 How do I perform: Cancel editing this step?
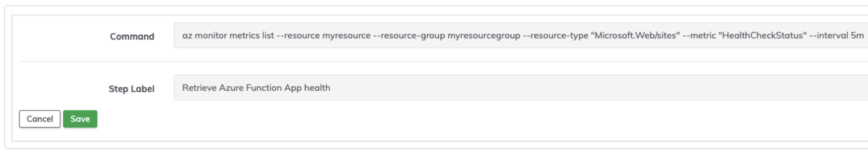[x=40, y=119]
